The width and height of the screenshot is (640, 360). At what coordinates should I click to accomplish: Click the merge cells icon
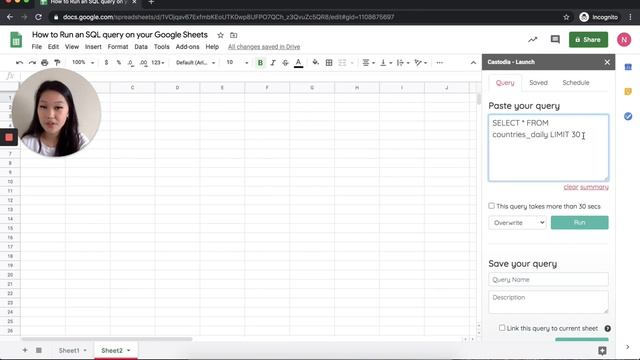pos(342,63)
